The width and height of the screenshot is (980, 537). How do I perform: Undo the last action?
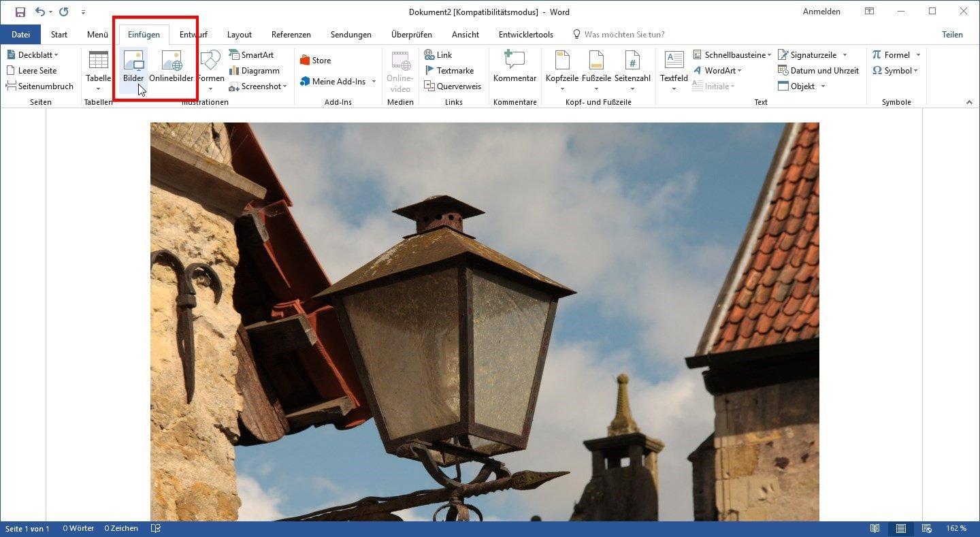39,12
